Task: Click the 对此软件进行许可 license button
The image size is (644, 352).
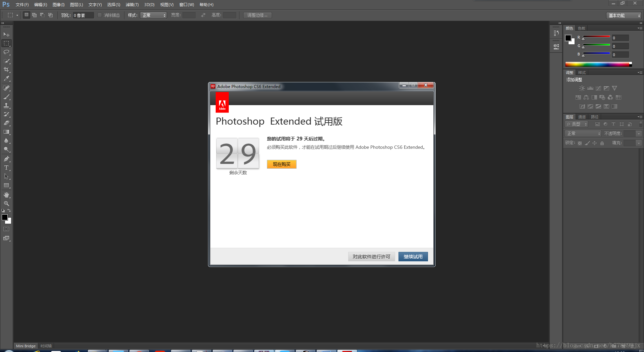Action: pos(372,257)
